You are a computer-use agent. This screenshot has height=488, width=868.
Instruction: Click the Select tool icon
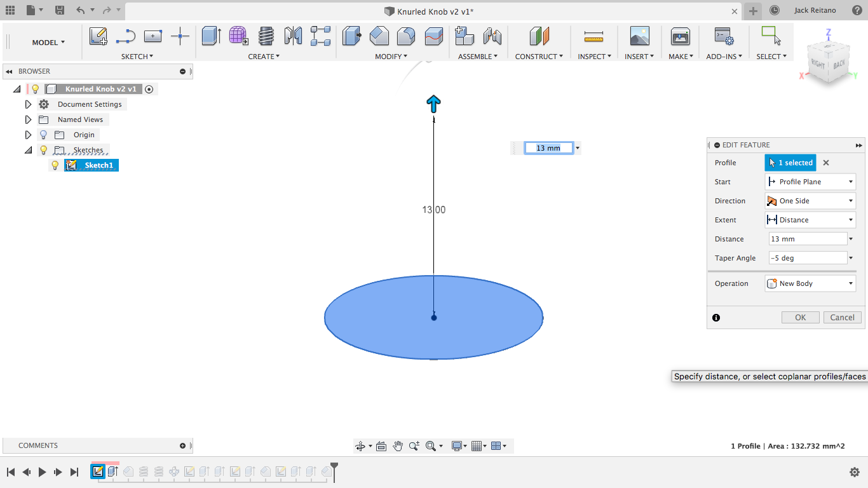click(771, 36)
